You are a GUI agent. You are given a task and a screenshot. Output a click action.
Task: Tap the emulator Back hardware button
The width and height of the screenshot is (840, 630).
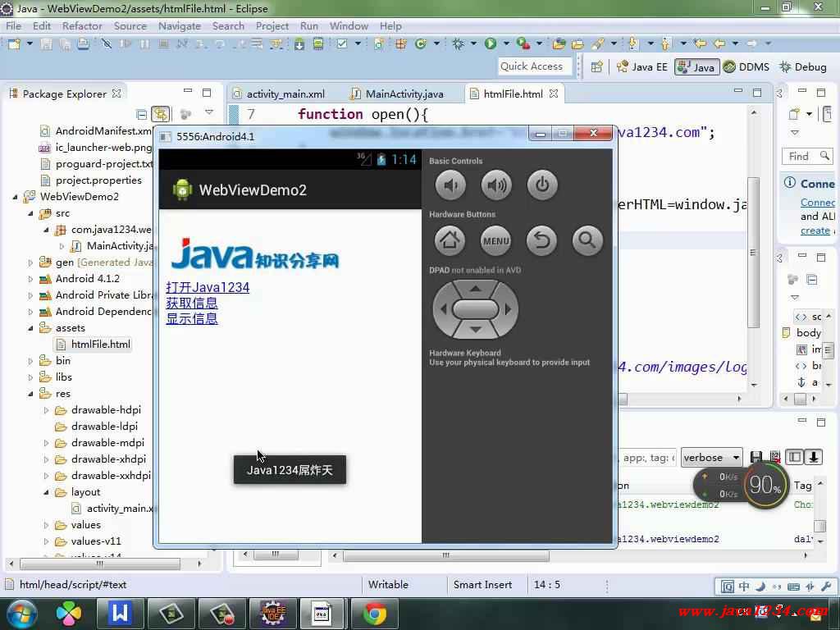(x=541, y=240)
